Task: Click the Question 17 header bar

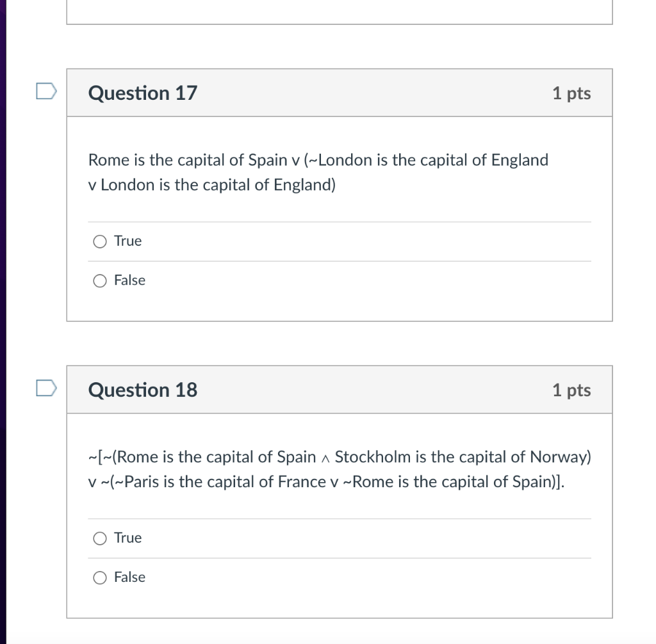Action: pos(340,92)
